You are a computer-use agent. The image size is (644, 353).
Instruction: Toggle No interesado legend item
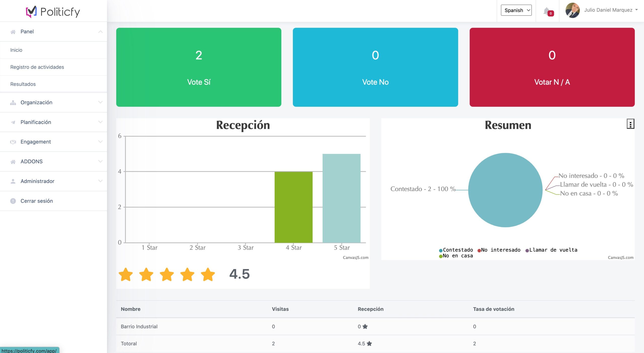pos(499,250)
